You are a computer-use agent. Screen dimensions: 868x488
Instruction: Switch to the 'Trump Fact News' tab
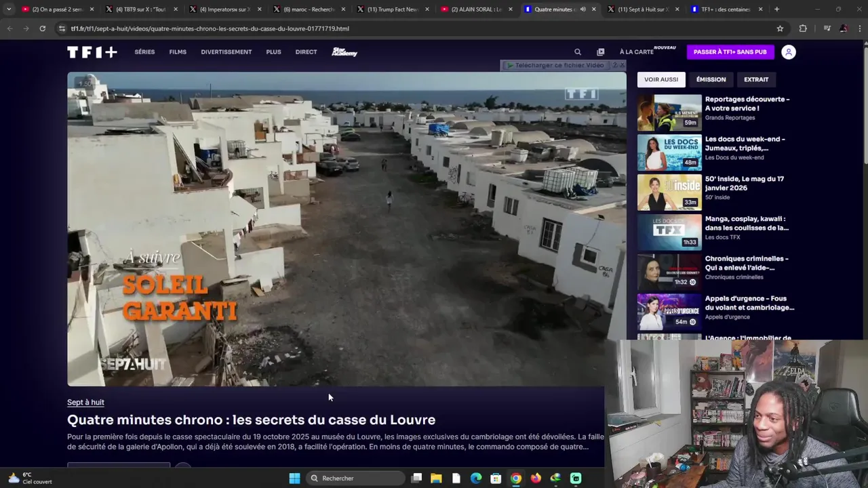[x=393, y=9]
